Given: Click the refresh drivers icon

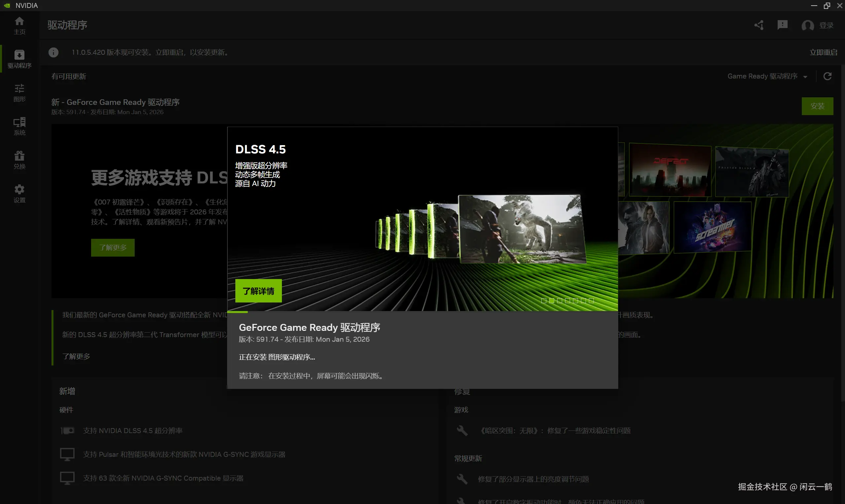Looking at the screenshot, I should [827, 76].
